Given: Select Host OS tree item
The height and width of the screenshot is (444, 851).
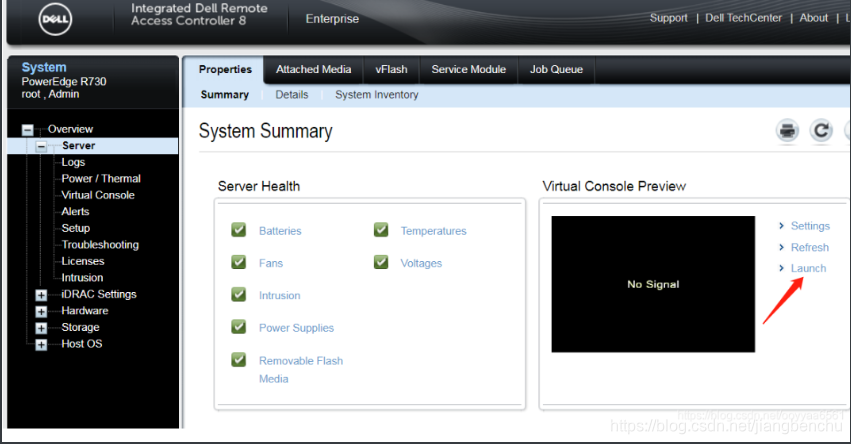Looking at the screenshot, I should [81, 344].
